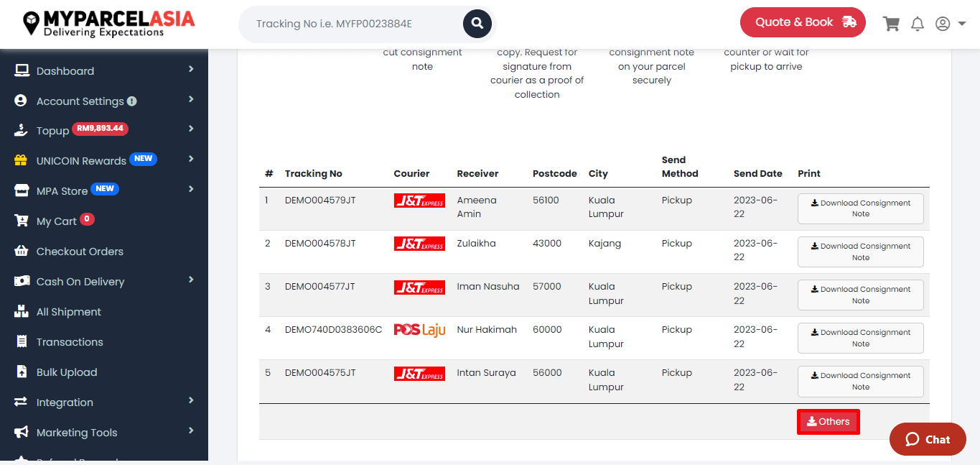Viewport: 980px width, 465px height.
Task: Expand the Dashboard menu chevron
Action: [191, 69]
